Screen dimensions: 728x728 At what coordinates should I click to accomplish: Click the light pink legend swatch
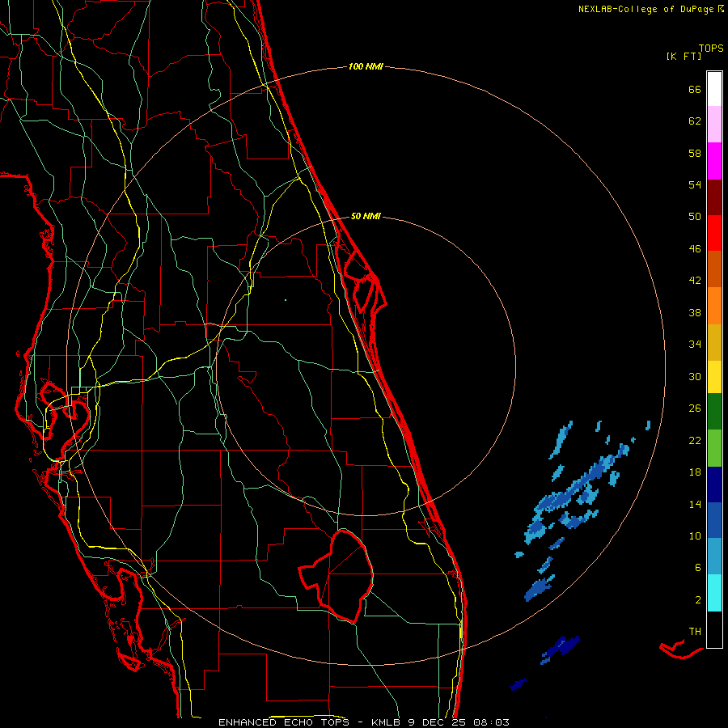coord(714,124)
